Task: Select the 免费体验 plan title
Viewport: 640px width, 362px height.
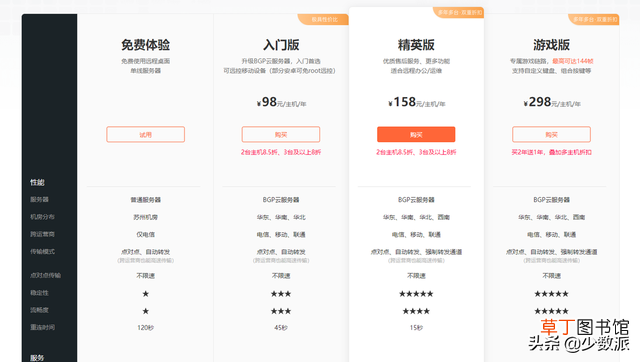Action: (145, 44)
